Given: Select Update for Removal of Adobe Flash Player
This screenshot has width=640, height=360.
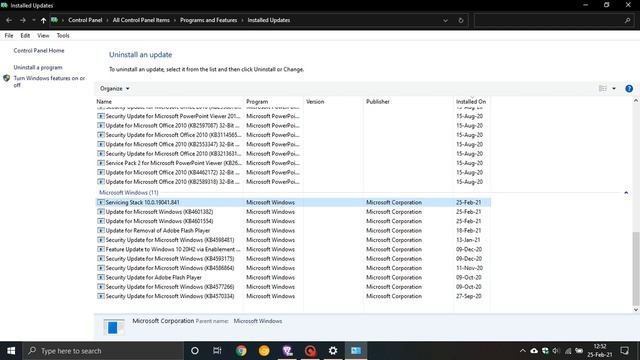Looking at the screenshot, I should [x=293, y=231].
